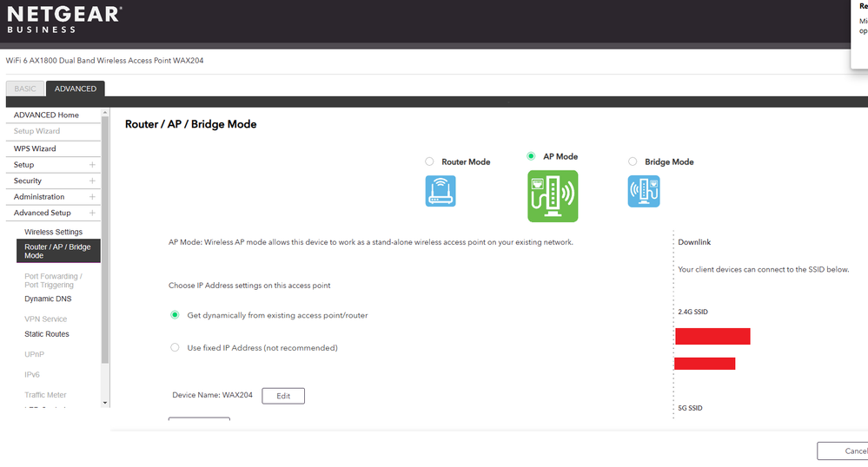Viewport: 868px width, 467px height.
Task: Click the 2.4G SSID label
Action: click(x=692, y=312)
